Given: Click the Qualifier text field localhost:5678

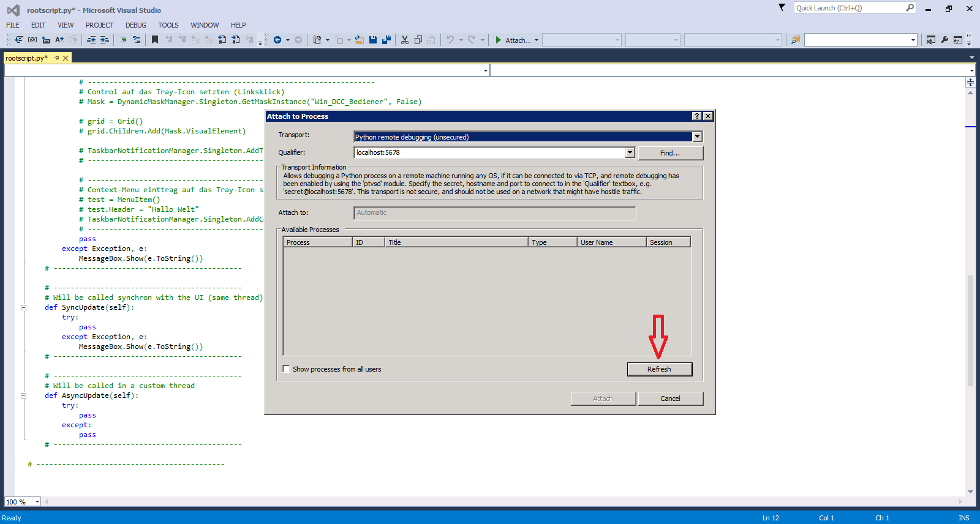Looking at the screenshot, I should coord(490,152).
